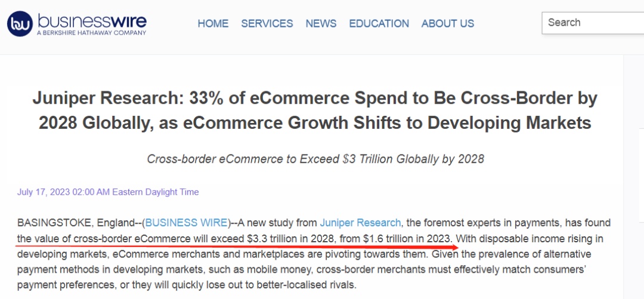Click the businesswire wordmark text
This screenshot has height=299, width=644.
pos(92,20)
